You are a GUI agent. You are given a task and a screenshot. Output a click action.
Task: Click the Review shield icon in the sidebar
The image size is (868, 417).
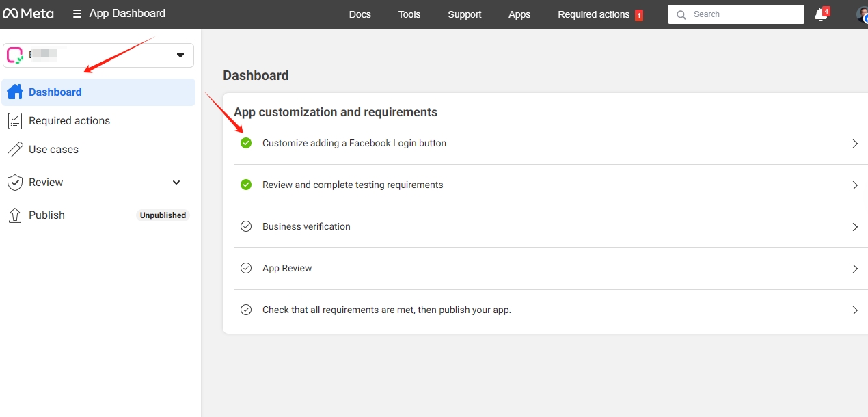coord(14,182)
